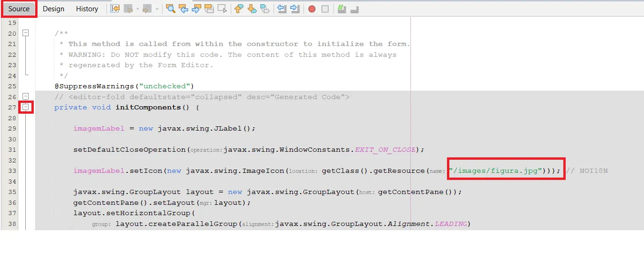Collapse the initComponents method fold at line 27
Viewport: 644px width, 272px height.
point(26,107)
